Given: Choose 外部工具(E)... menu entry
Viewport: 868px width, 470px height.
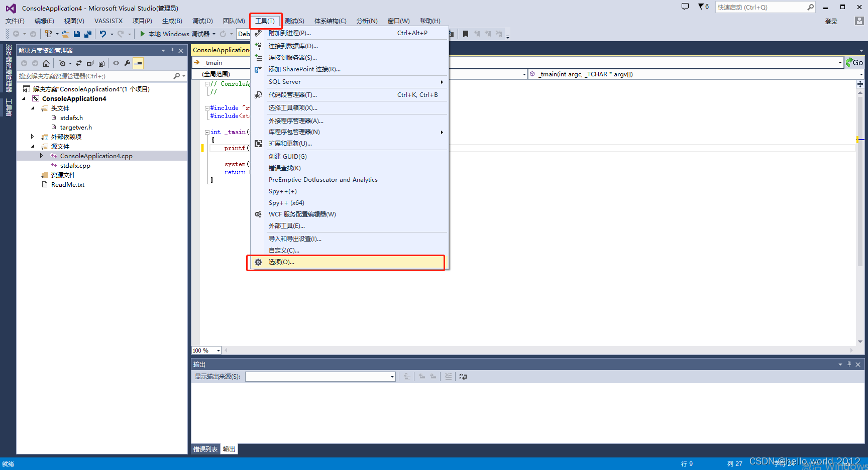Looking at the screenshot, I should tap(349, 226).
